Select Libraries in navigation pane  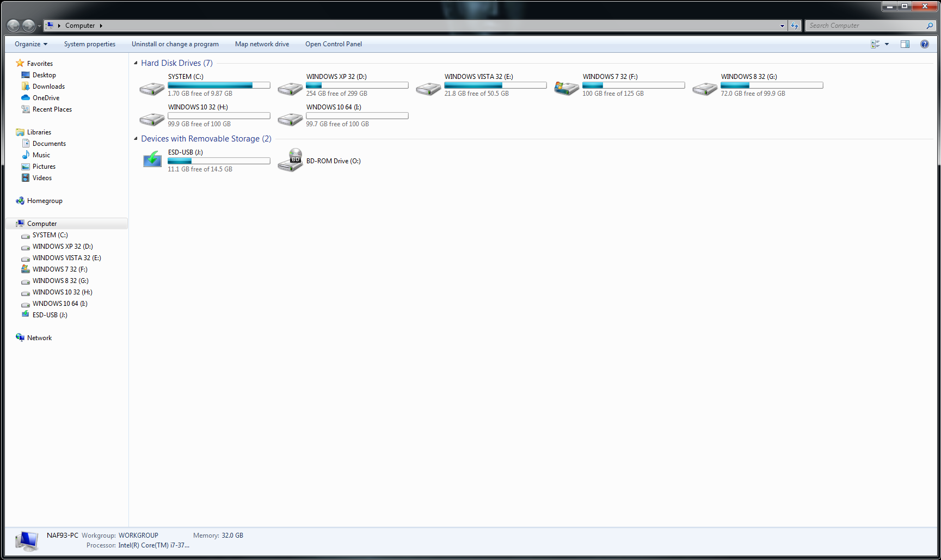coord(39,132)
